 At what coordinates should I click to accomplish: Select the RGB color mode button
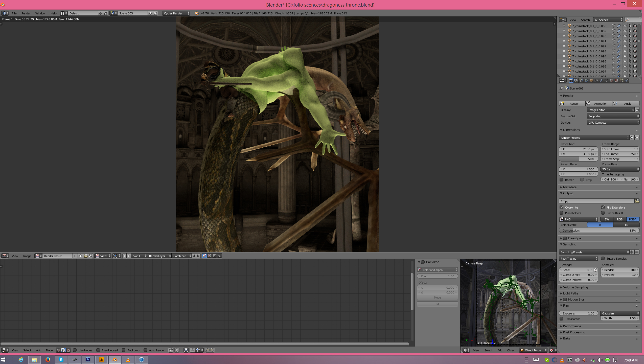click(x=619, y=219)
